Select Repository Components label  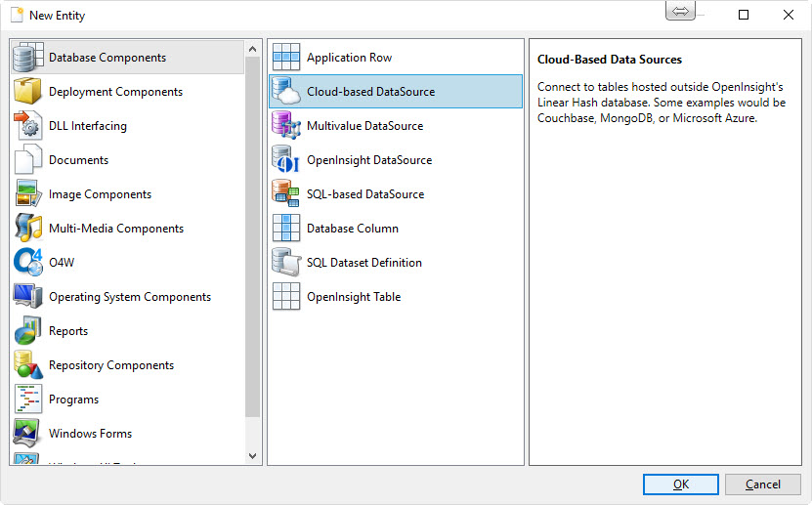111,364
